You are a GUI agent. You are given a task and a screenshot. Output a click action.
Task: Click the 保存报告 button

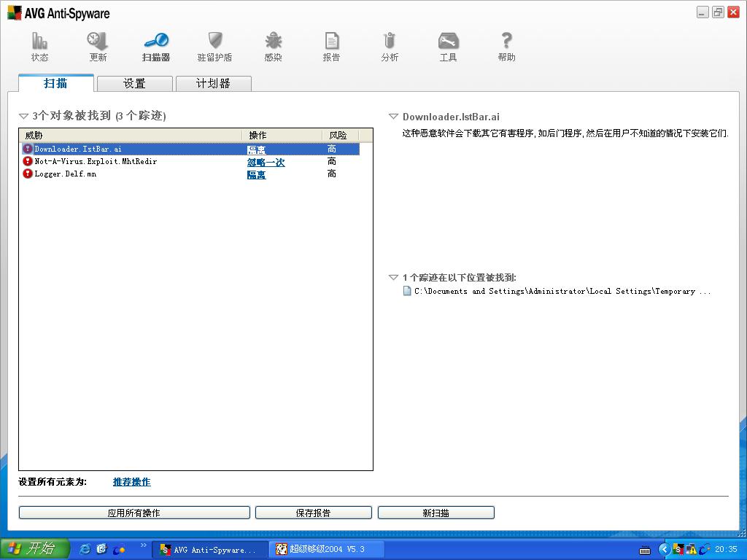pos(314,513)
